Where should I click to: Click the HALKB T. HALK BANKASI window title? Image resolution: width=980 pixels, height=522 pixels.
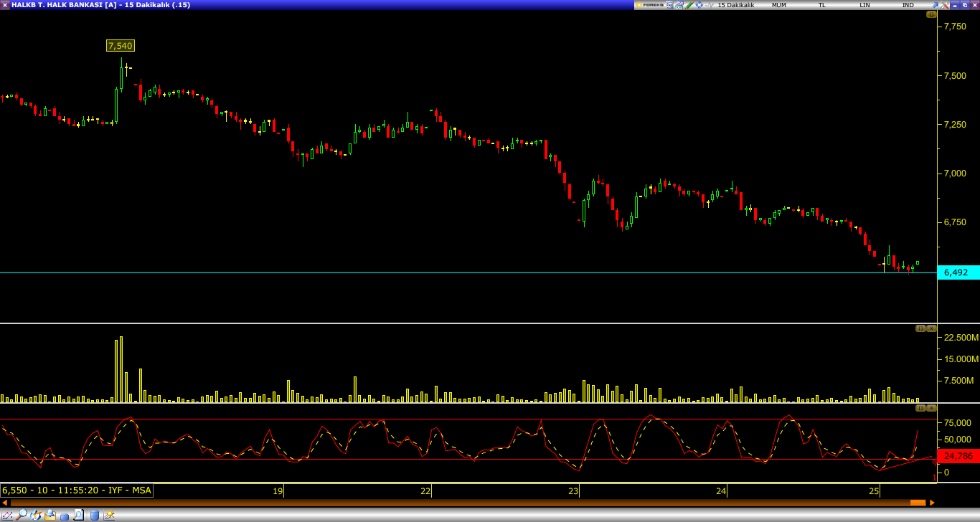(x=100, y=5)
